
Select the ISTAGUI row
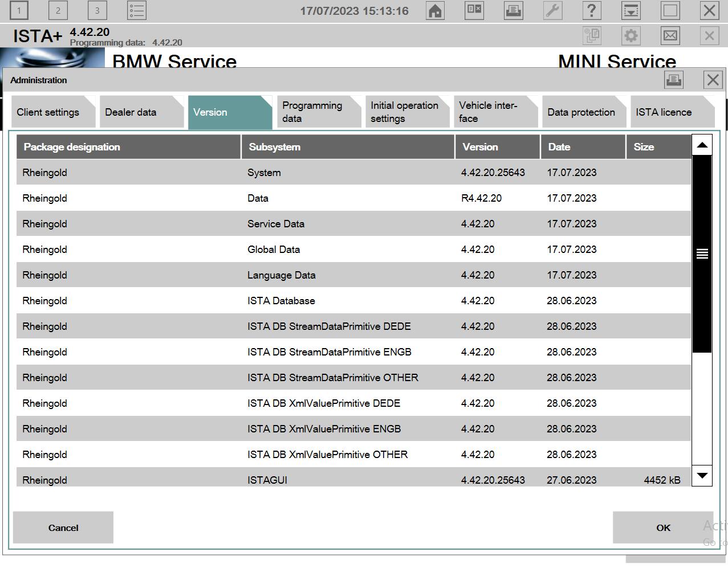(x=353, y=477)
